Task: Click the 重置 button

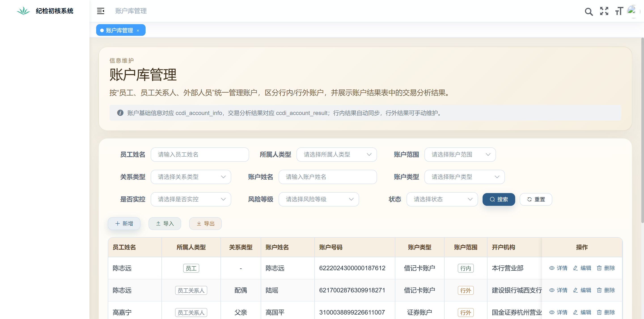Action: [536, 199]
